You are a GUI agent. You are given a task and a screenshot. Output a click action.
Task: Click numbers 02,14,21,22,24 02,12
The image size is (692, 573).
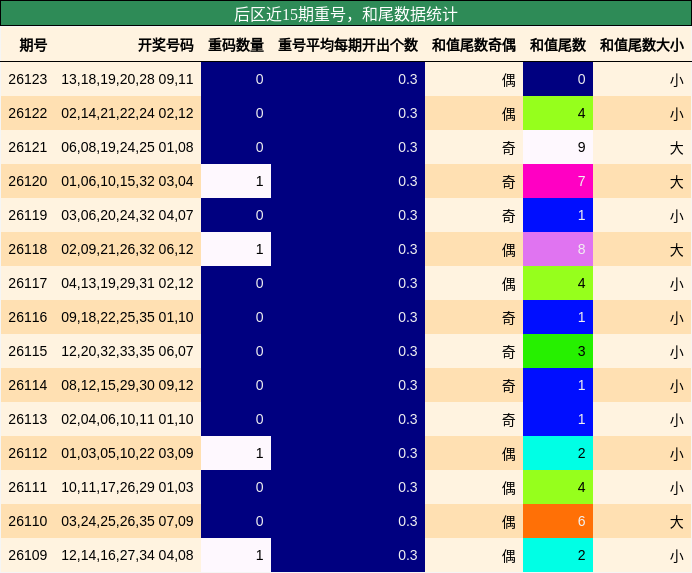(x=127, y=113)
